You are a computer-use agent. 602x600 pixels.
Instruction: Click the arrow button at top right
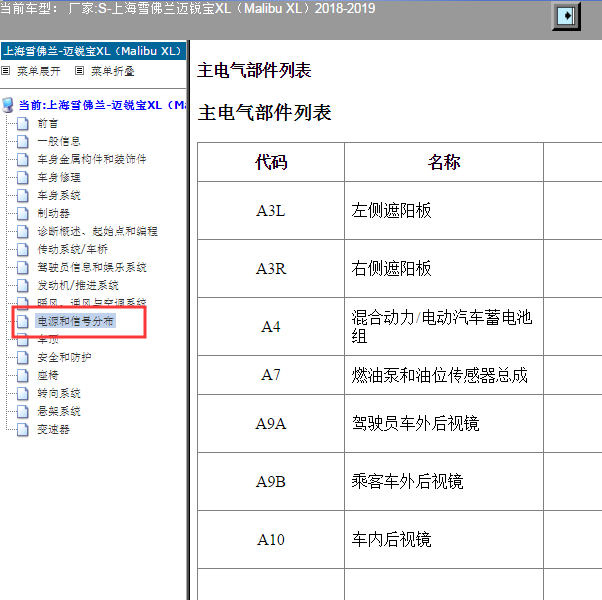566,16
